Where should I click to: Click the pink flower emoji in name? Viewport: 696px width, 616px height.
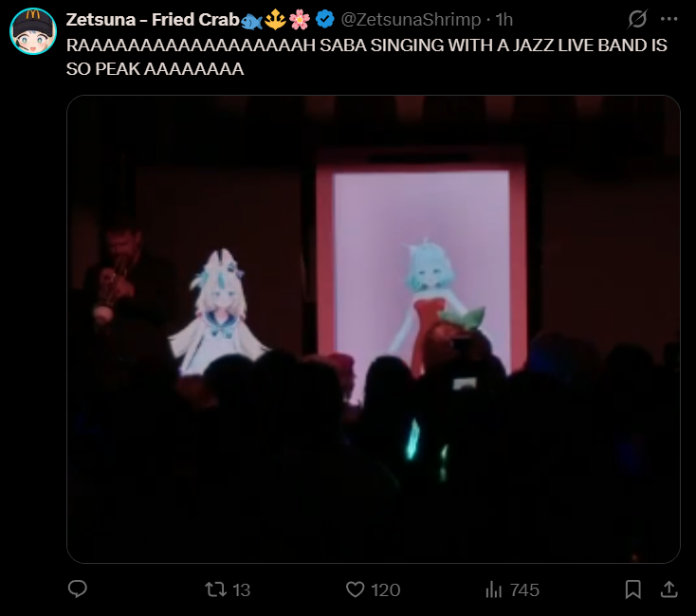click(x=300, y=20)
